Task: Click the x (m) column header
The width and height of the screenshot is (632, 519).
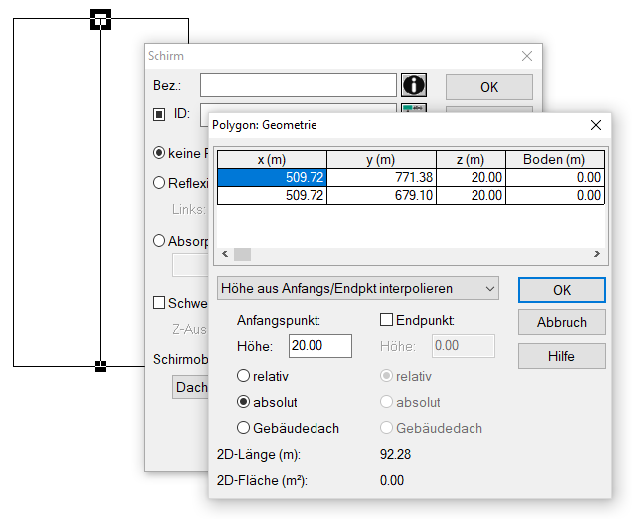Action: click(272, 160)
